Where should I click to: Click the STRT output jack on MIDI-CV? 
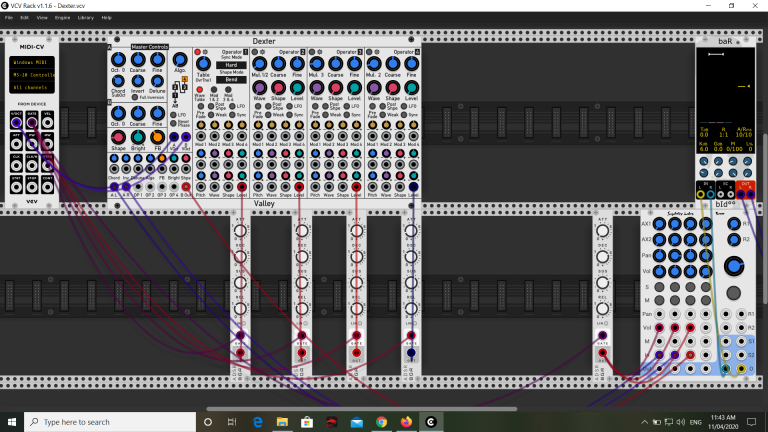[16, 187]
